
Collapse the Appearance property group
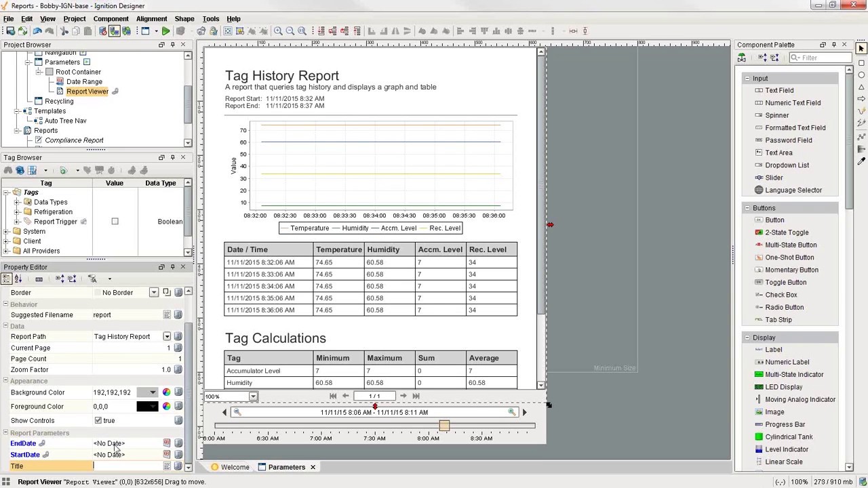coord(5,382)
